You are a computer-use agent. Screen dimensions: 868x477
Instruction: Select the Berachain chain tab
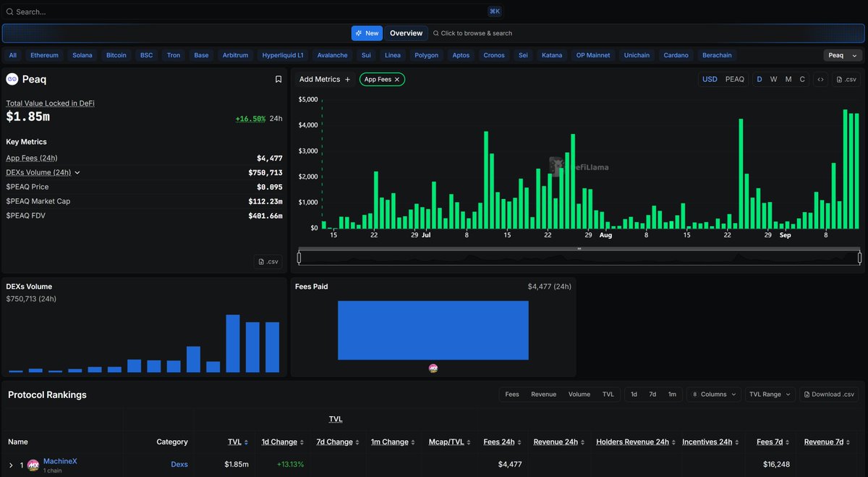pyautogui.click(x=717, y=55)
